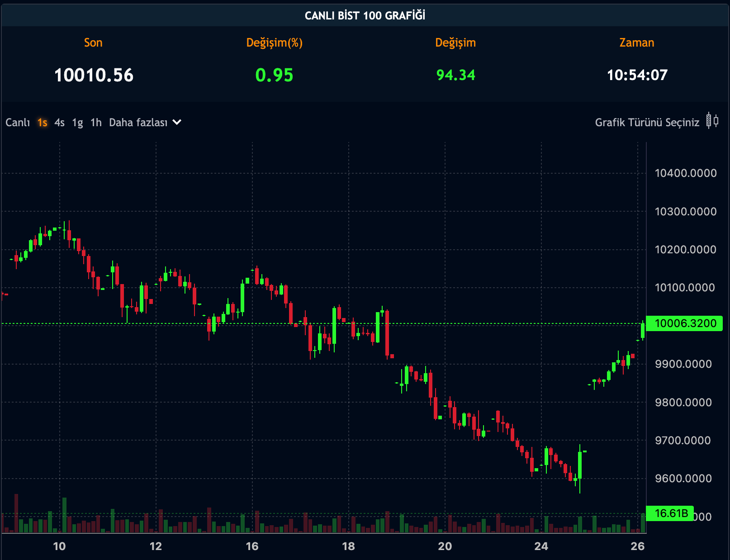Click the Zaman value 10:54:07

click(637, 75)
